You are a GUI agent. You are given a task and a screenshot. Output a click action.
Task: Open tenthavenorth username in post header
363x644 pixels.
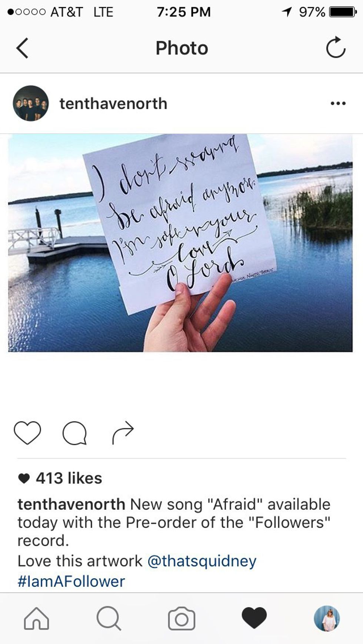(113, 104)
